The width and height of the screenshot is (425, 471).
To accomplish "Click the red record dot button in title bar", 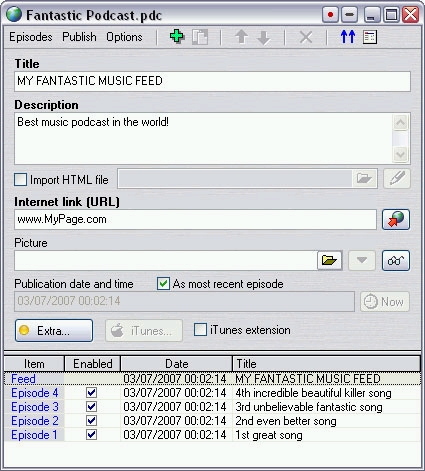I will coord(330,15).
